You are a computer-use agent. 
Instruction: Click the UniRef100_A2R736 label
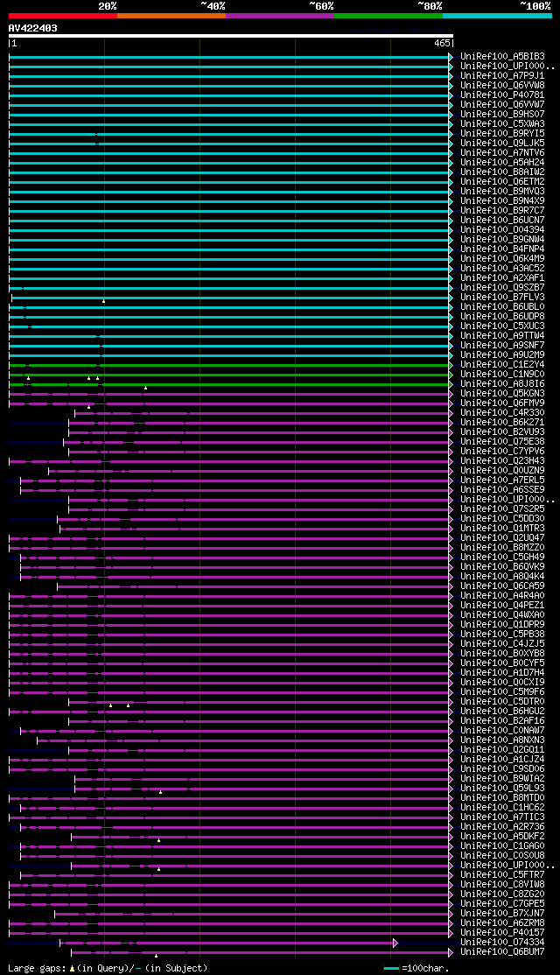click(503, 828)
